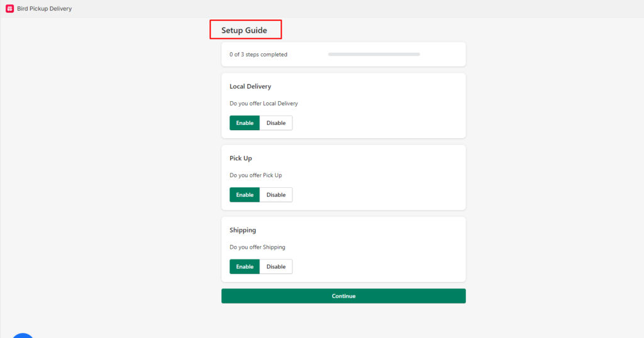Select the Bird Pickup Delivery title text
644x338 pixels.
pos(44,9)
